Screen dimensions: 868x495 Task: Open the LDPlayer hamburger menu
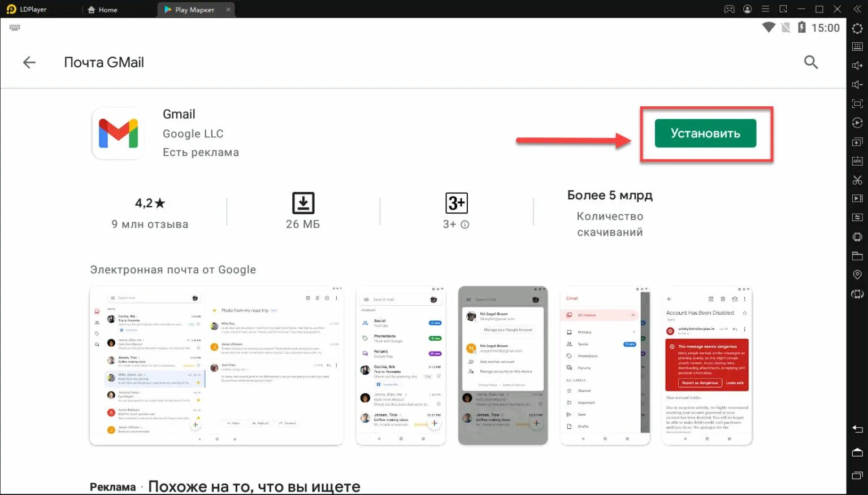765,9
